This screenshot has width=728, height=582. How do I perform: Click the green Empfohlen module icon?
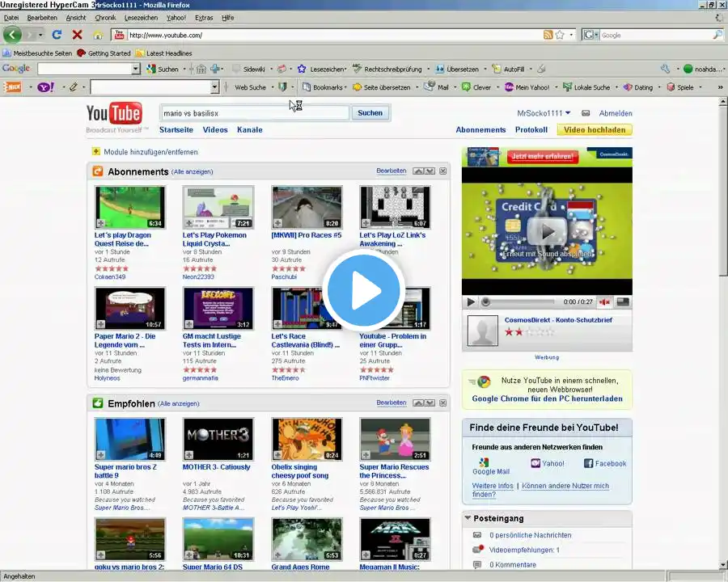pos(98,403)
